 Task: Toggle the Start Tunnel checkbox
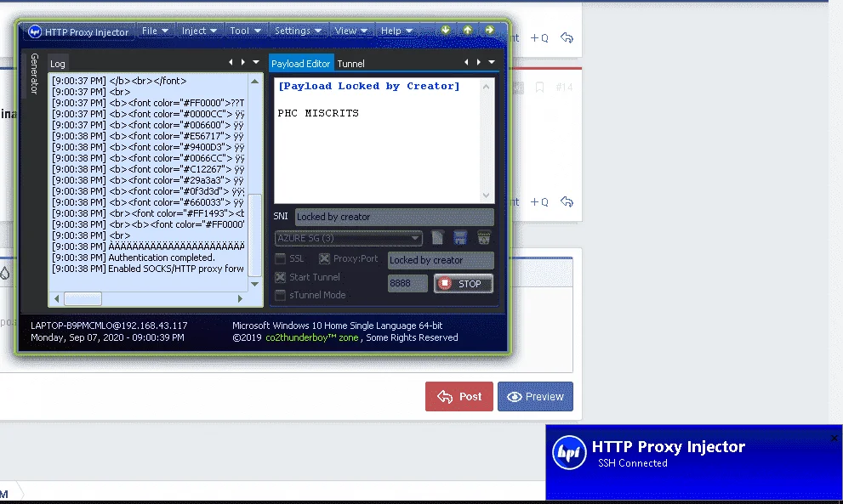coord(280,277)
